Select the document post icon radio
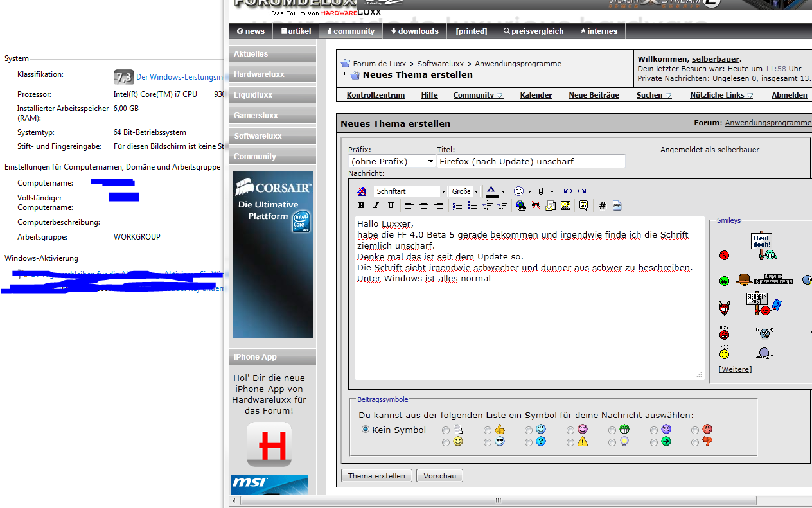Viewport: 812px width, 508px height. 446,430
